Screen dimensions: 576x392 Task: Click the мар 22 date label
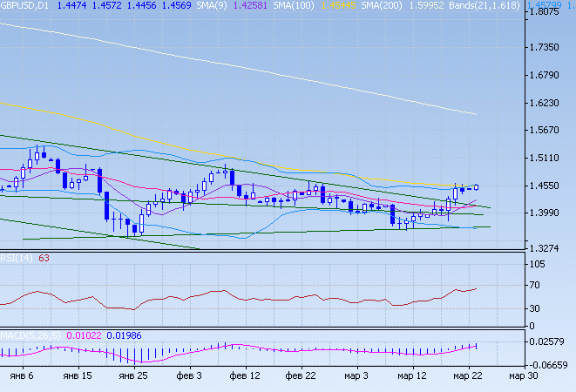pyautogui.click(x=467, y=377)
